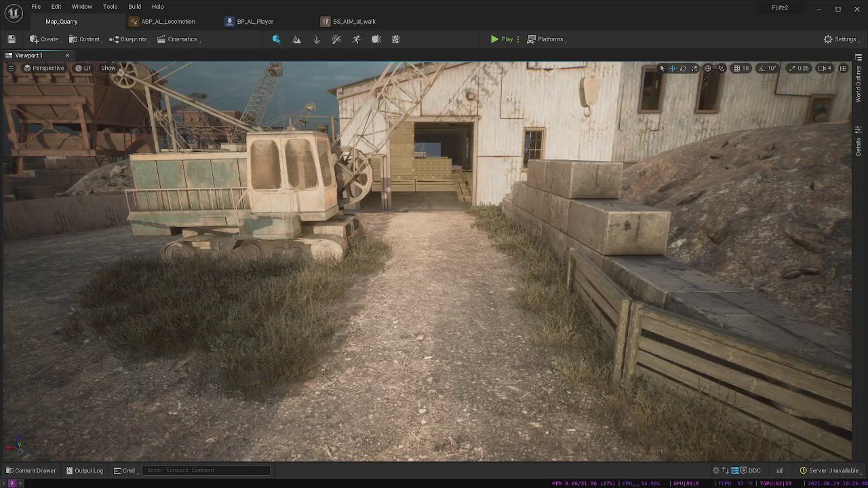The image size is (868, 488).
Task: Change scale snap value 0.25
Action: pos(803,68)
